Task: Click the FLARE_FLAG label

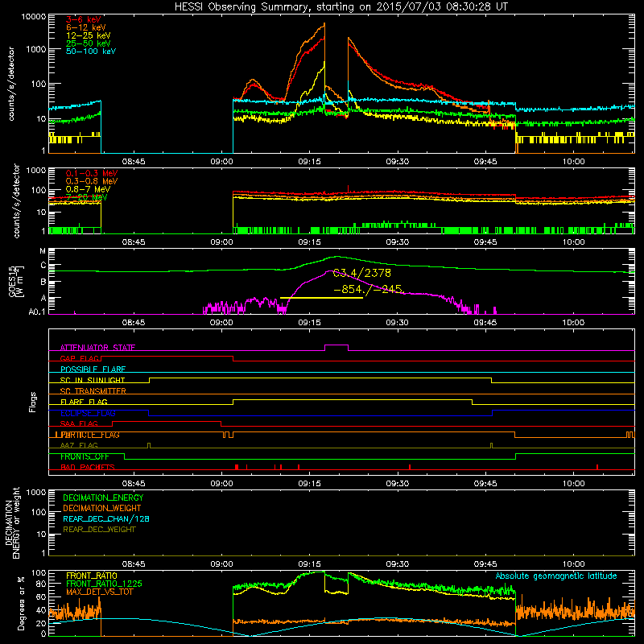Action: click(84, 402)
